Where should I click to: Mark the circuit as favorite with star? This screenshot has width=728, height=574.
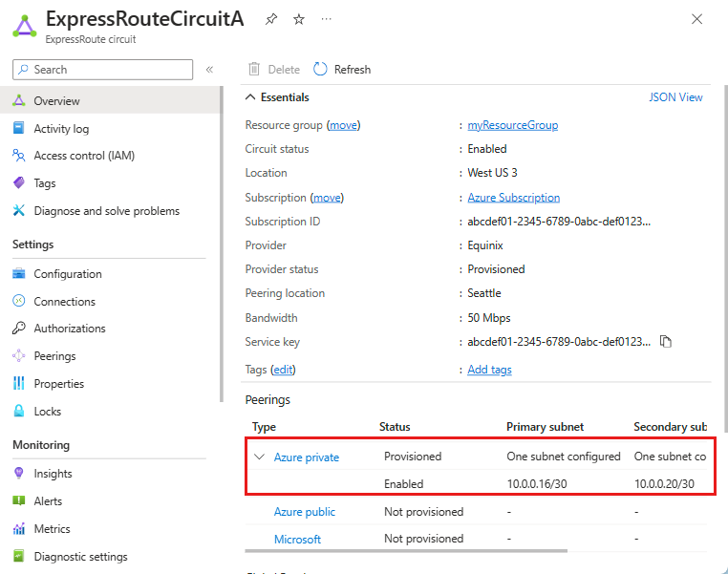point(299,19)
